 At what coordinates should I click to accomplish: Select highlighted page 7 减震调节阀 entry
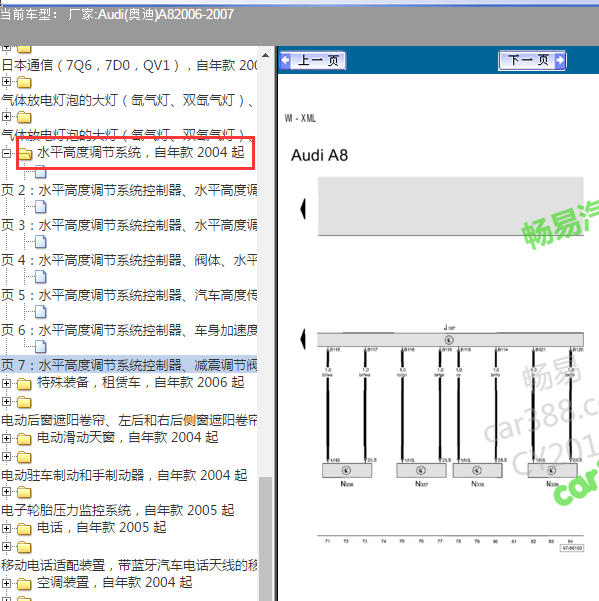[x=129, y=365]
